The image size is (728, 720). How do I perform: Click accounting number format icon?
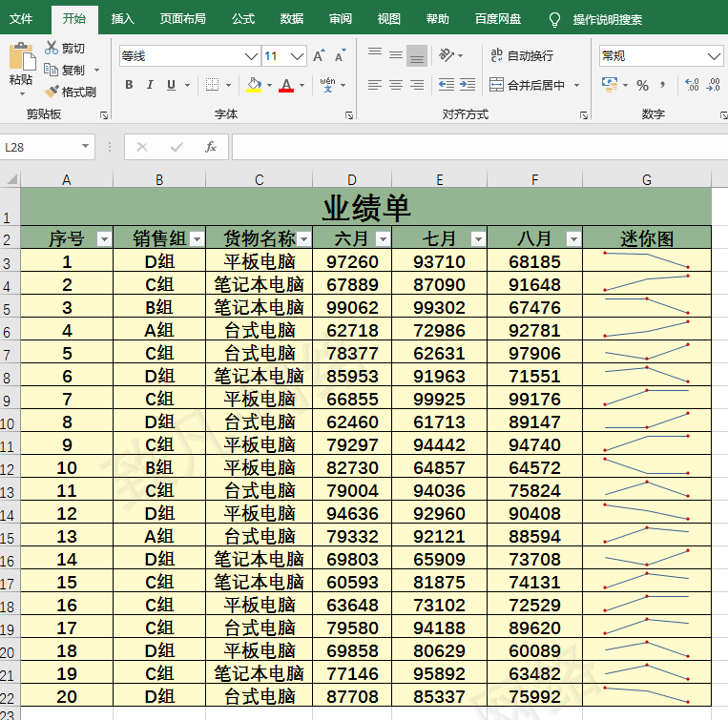[x=609, y=85]
